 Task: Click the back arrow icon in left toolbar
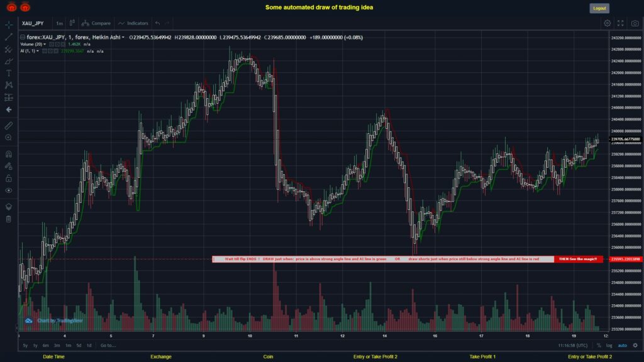(9, 109)
